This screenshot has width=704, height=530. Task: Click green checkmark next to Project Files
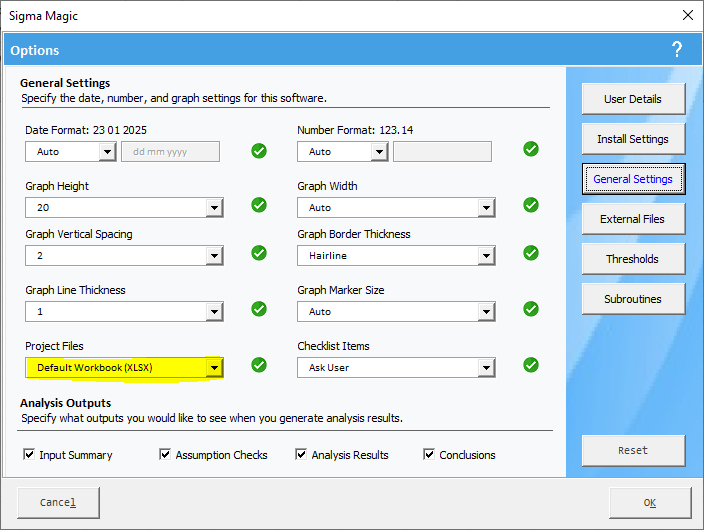[259, 365]
